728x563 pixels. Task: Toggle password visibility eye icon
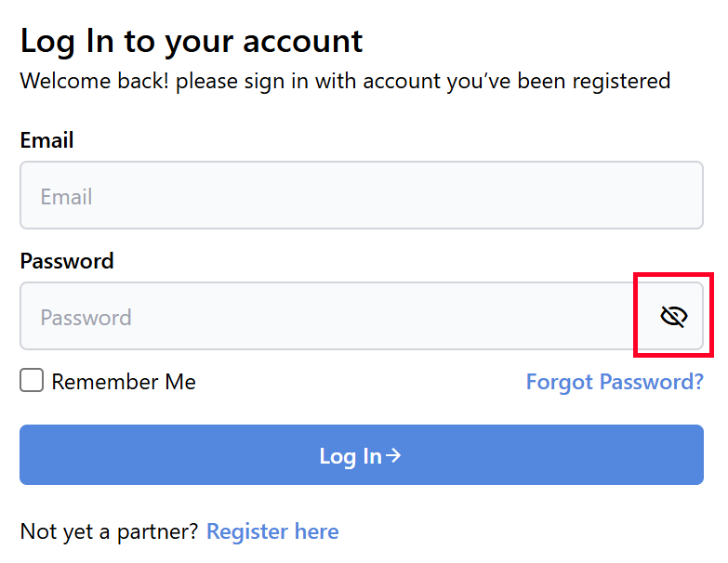pyautogui.click(x=673, y=317)
